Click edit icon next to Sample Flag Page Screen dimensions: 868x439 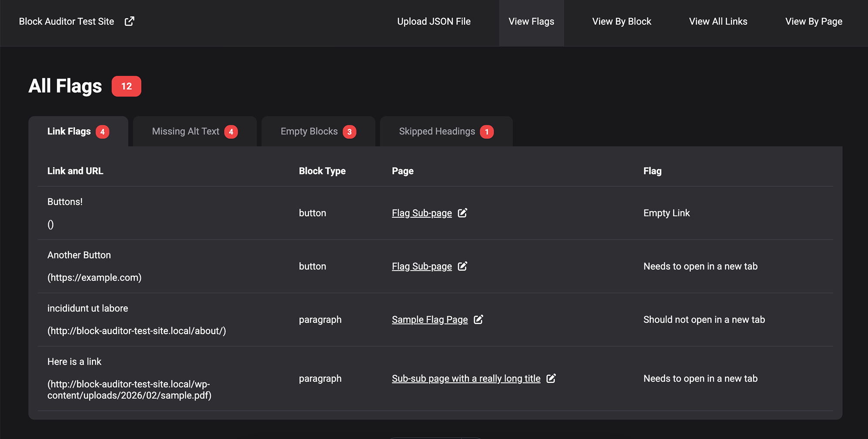pyautogui.click(x=478, y=320)
